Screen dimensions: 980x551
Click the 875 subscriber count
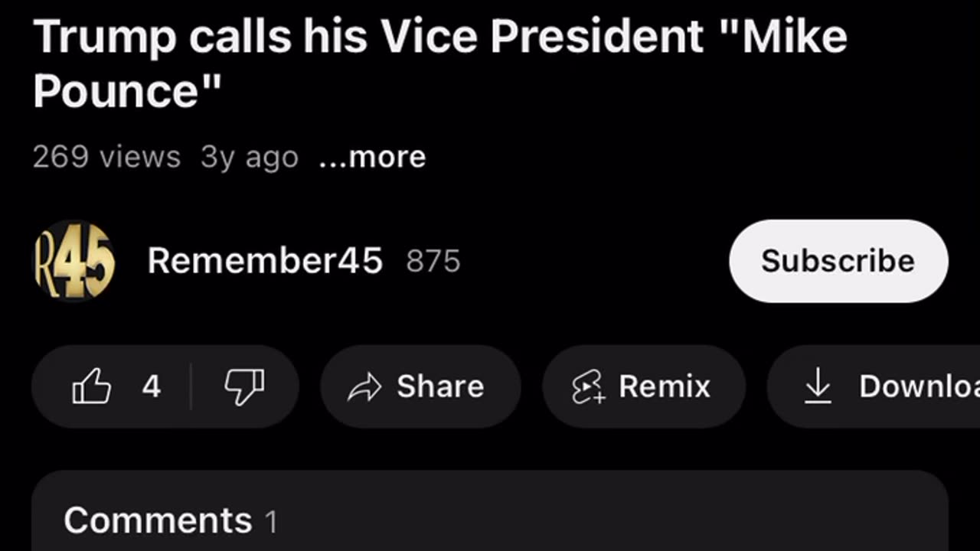[433, 262]
